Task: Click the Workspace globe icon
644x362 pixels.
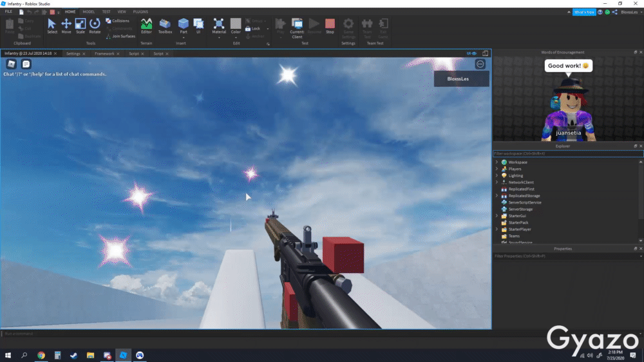Action: [x=504, y=162]
